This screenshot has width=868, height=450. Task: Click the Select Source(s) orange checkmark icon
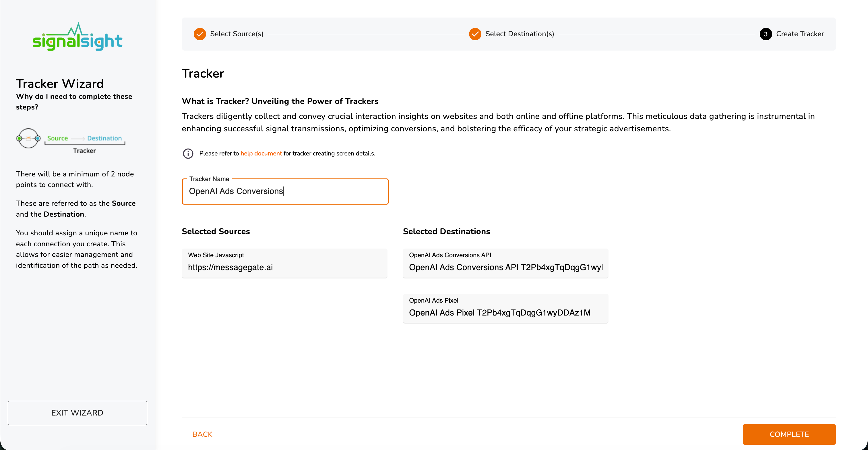point(200,34)
